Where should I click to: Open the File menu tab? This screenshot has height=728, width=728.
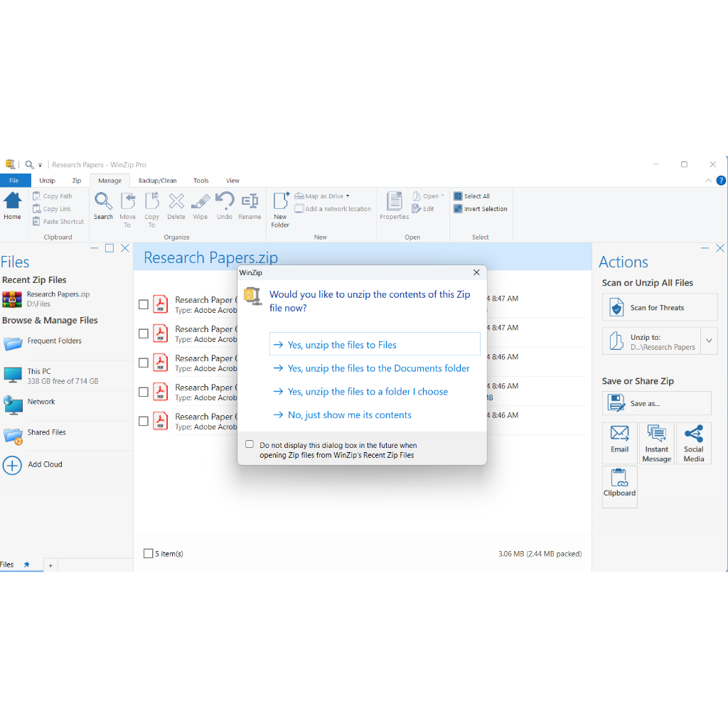pos(14,181)
